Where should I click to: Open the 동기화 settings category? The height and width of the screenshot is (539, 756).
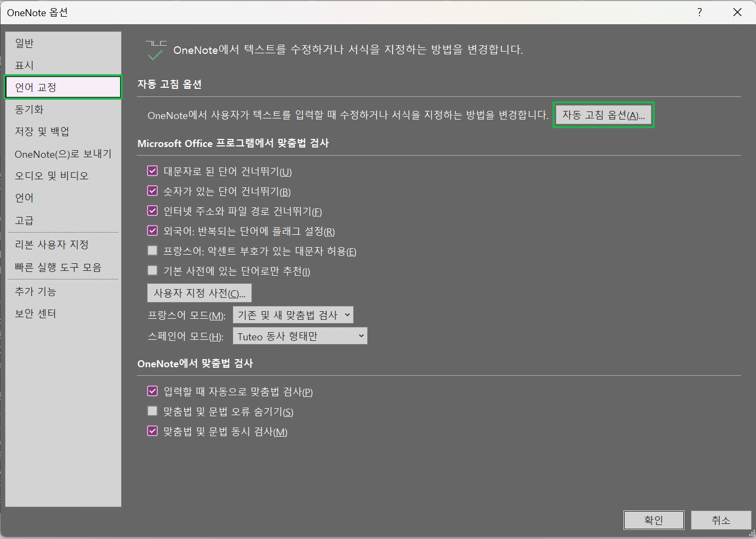click(63, 109)
